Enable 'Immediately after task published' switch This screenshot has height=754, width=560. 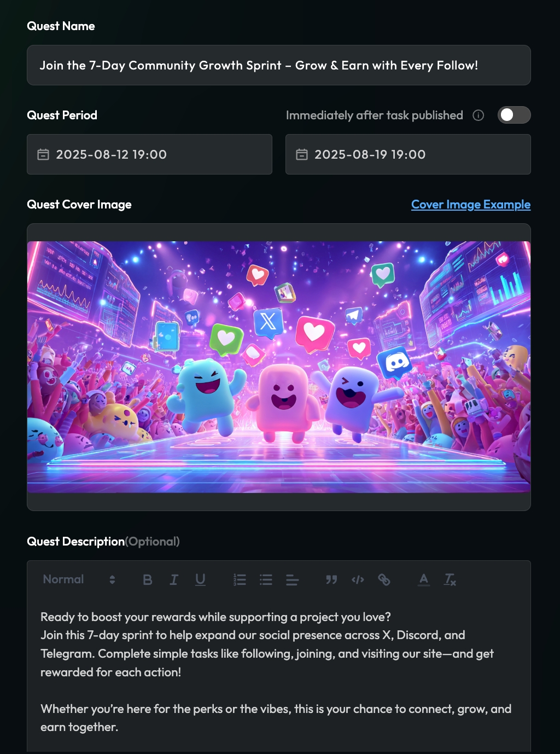(x=514, y=115)
